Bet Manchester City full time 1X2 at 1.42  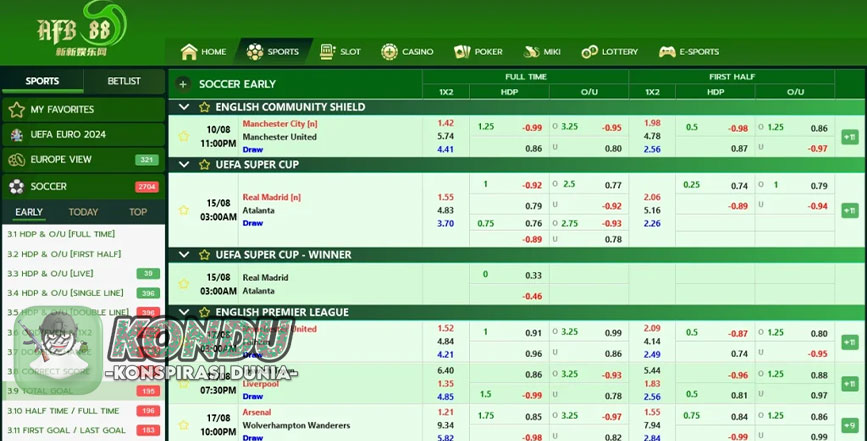coord(446,123)
